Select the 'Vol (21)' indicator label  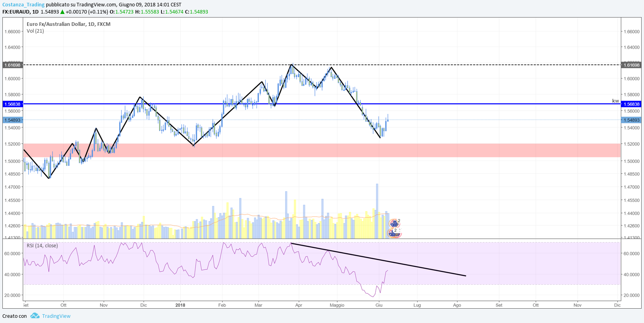[35, 31]
